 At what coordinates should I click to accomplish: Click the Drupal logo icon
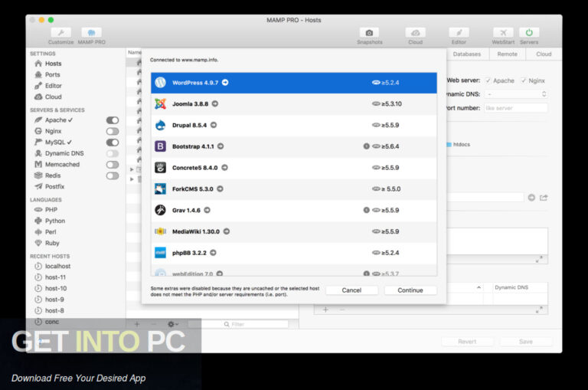pyautogui.click(x=160, y=125)
